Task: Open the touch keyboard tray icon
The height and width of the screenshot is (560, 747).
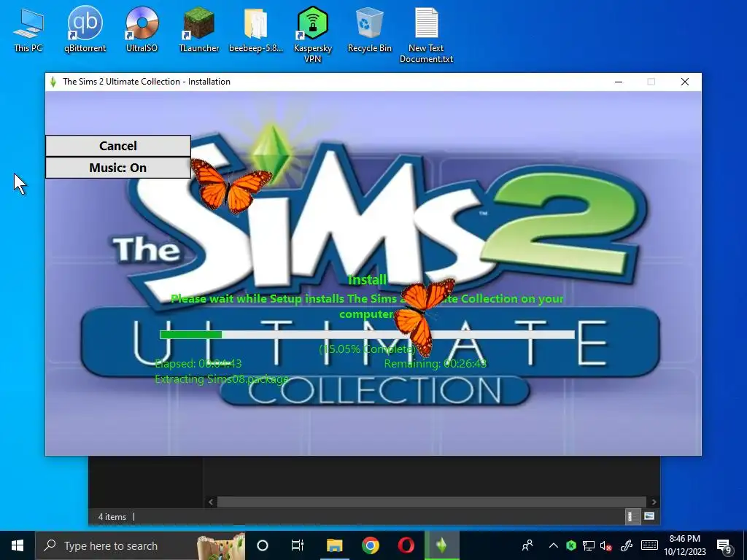Action: 649,545
